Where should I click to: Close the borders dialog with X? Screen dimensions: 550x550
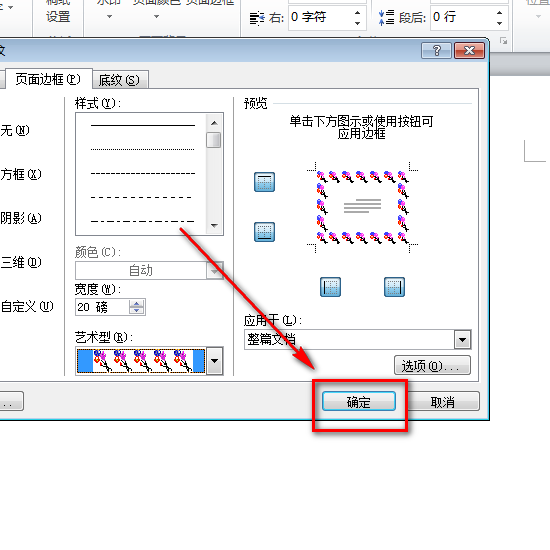point(469,51)
